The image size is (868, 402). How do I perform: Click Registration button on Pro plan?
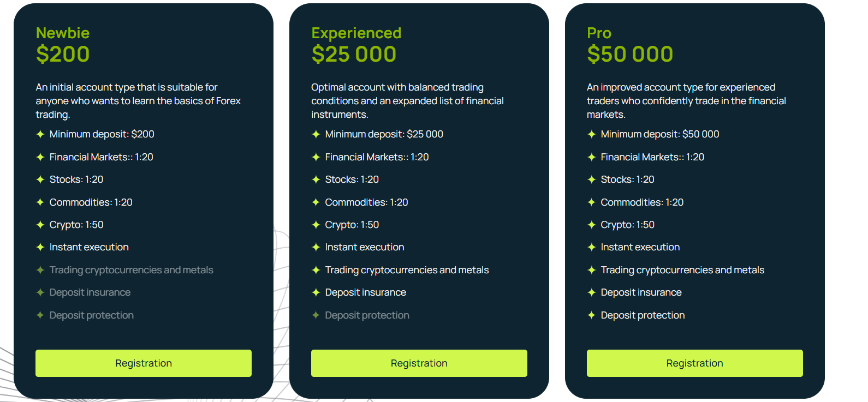click(695, 363)
